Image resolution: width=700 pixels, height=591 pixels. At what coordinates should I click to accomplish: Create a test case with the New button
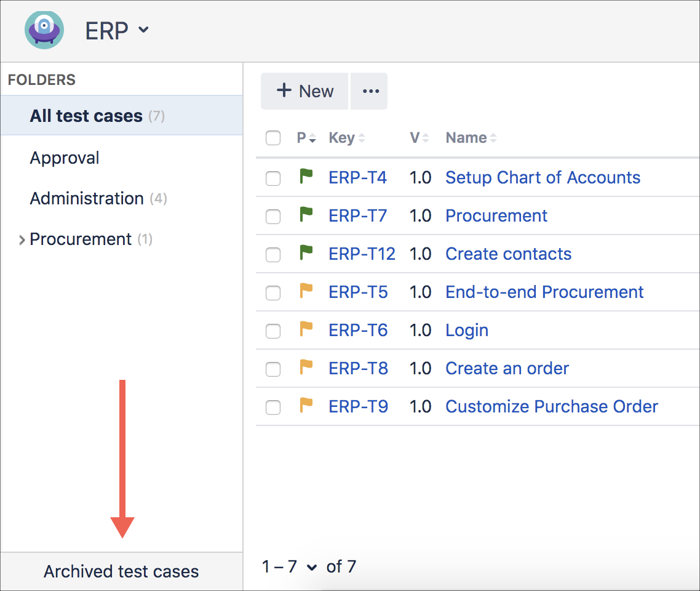pyautogui.click(x=304, y=90)
